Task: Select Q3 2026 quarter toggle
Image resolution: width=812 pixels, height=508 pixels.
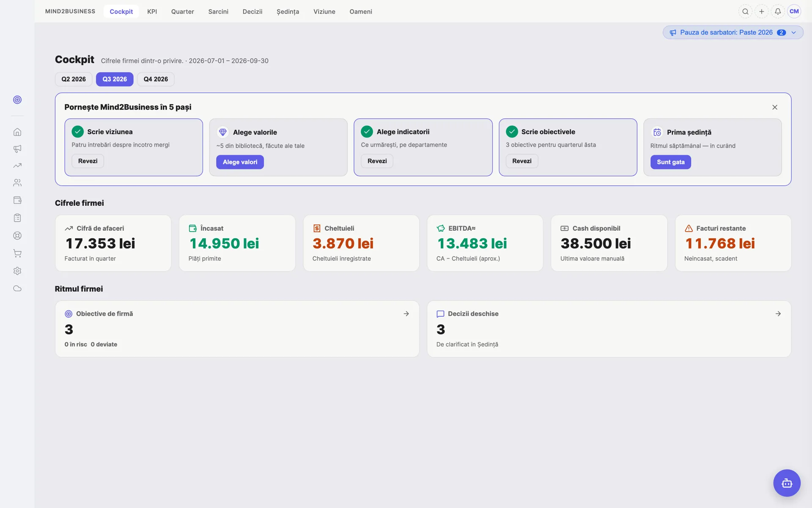Action: tap(115, 79)
